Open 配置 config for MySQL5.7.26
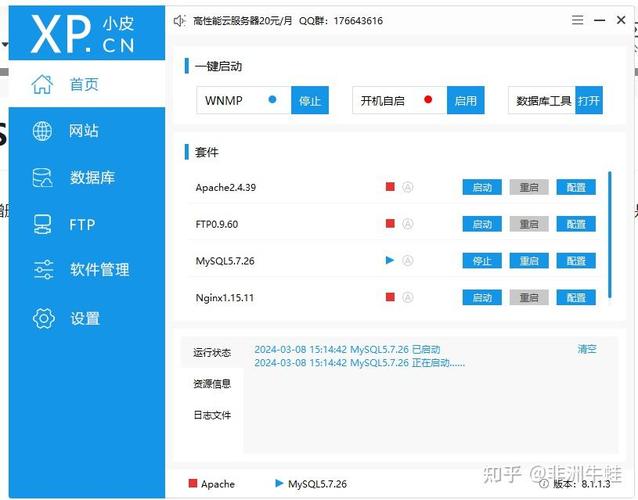This screenshot has width=638, height=500. (576, 260)
